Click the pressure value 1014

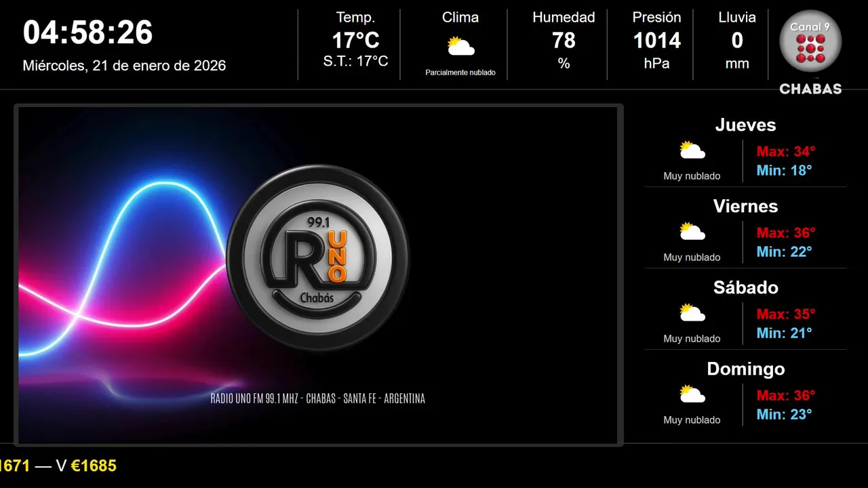coord(656,41)
